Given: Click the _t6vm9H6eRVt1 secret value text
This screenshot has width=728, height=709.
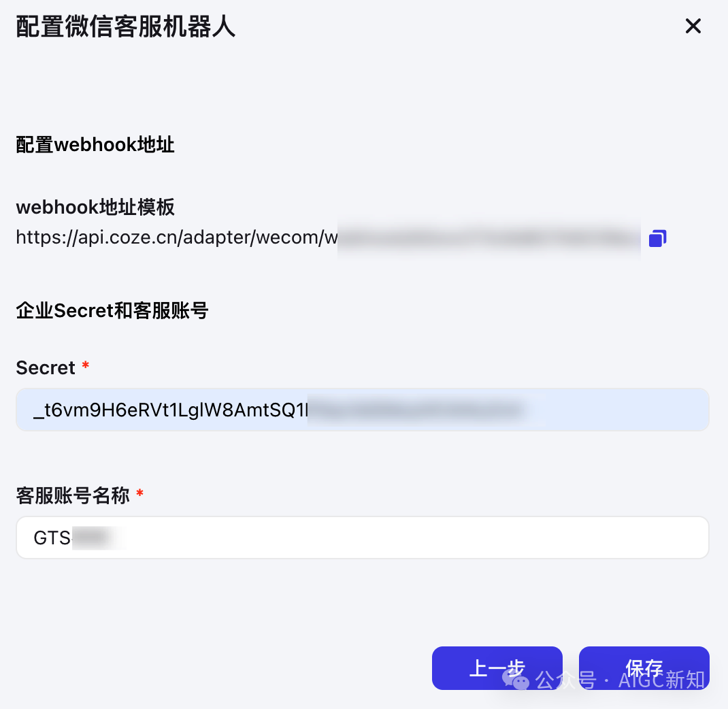Looking at the screenshot, I should click(x=170, y=410).
